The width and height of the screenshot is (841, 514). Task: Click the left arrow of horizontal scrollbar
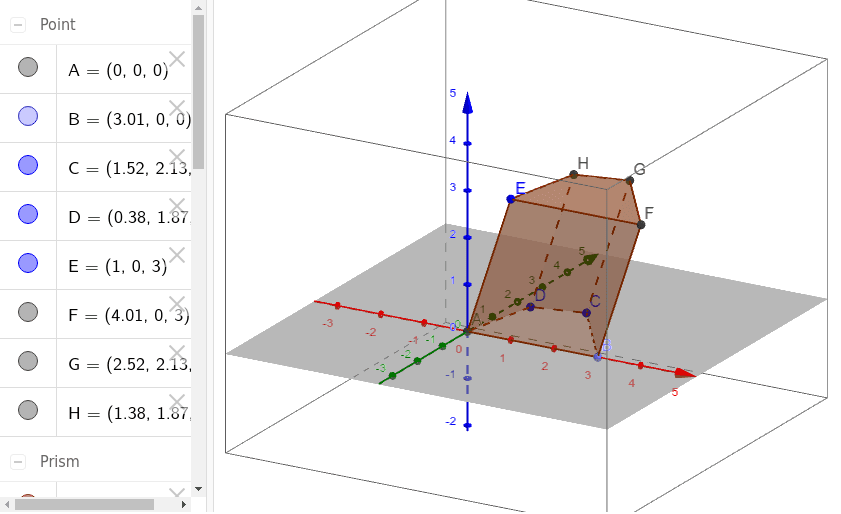tap(8, 504)
